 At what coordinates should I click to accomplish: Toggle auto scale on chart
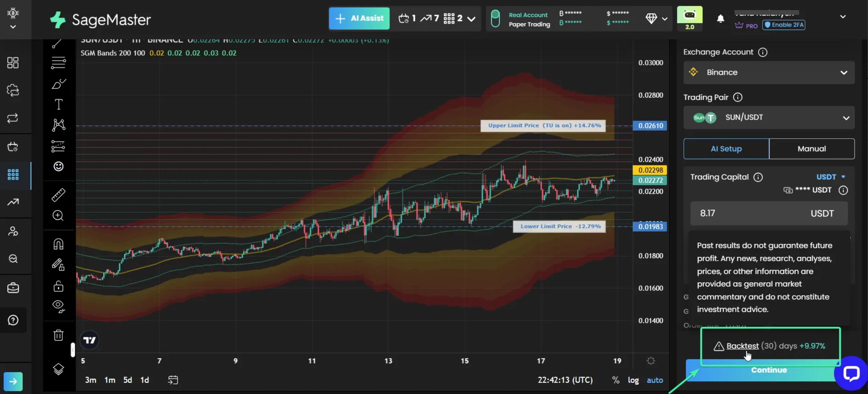(654, 380)
